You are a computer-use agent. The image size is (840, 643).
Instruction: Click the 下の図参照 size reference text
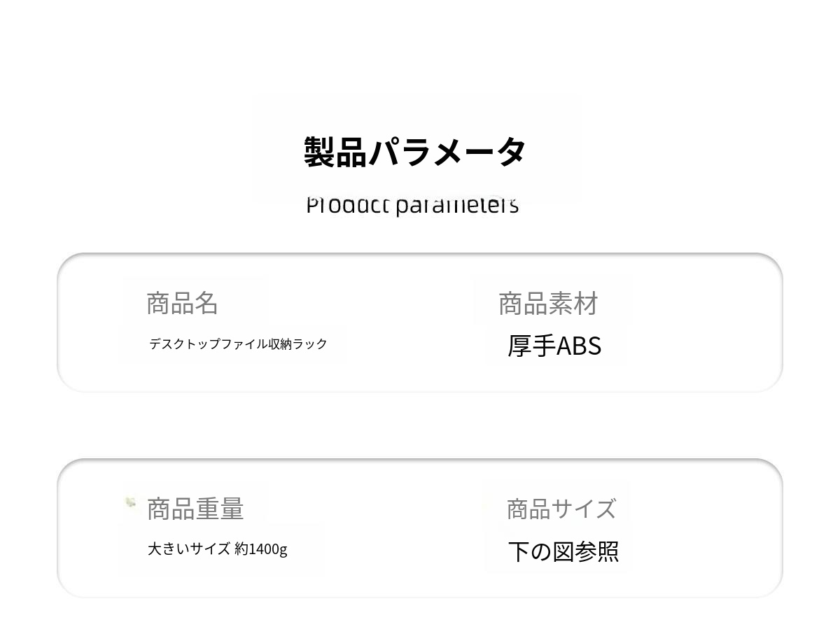[563, 551]
